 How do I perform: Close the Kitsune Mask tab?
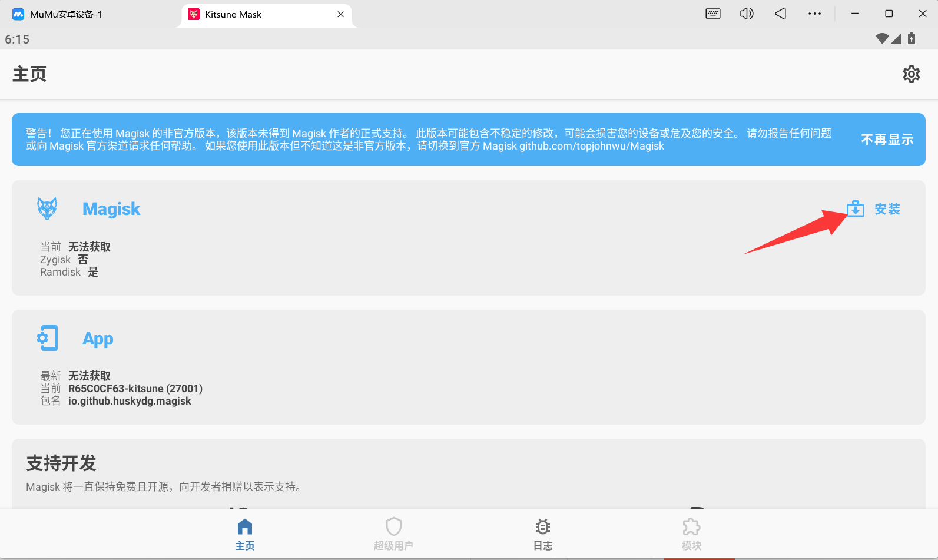[340, 14]
